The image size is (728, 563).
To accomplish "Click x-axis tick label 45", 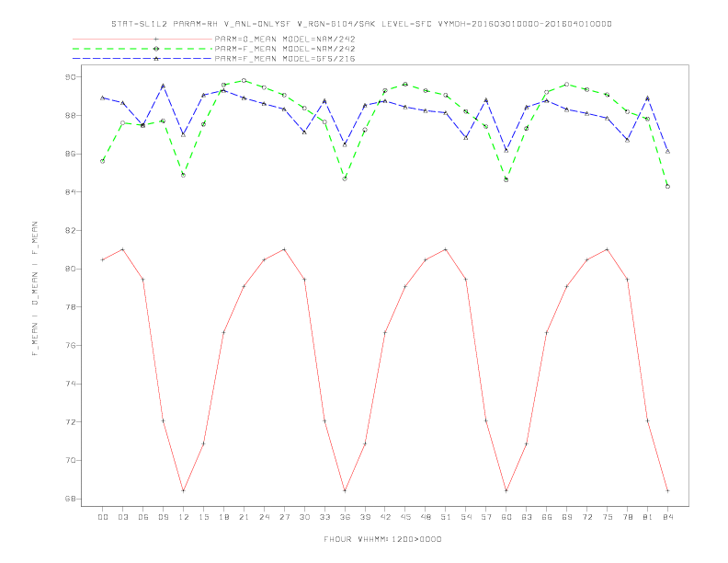I will click(405, 517).
